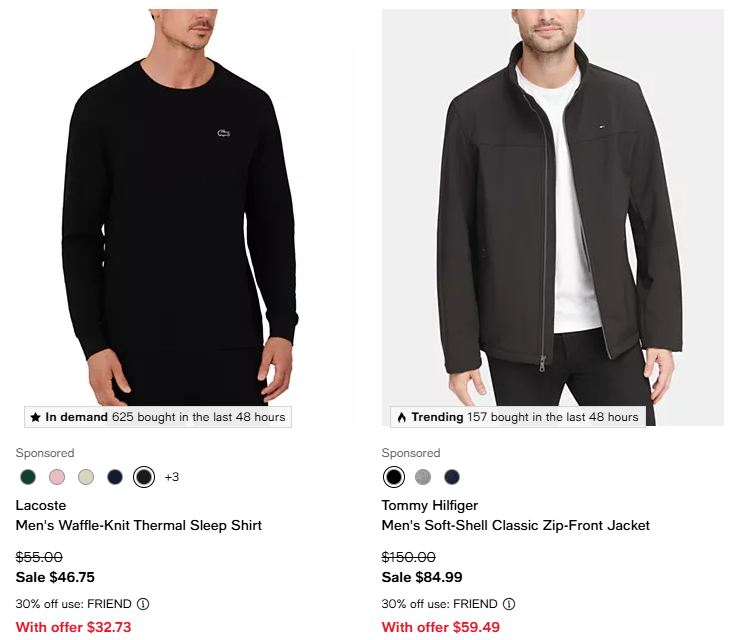This screenshot has height=640, width=730.
Task: Pick the navy Tommy Hilfiger jacket color
Action: click(x=452, y=477)
